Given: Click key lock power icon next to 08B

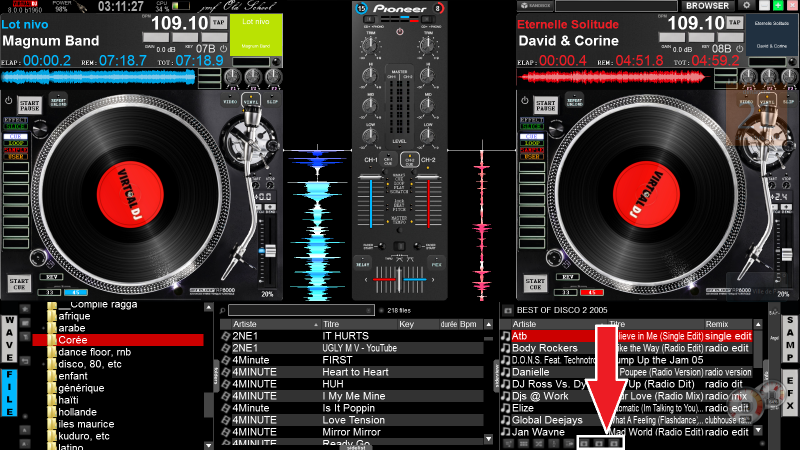Looking at the screenshot, I should coord(740,48).
